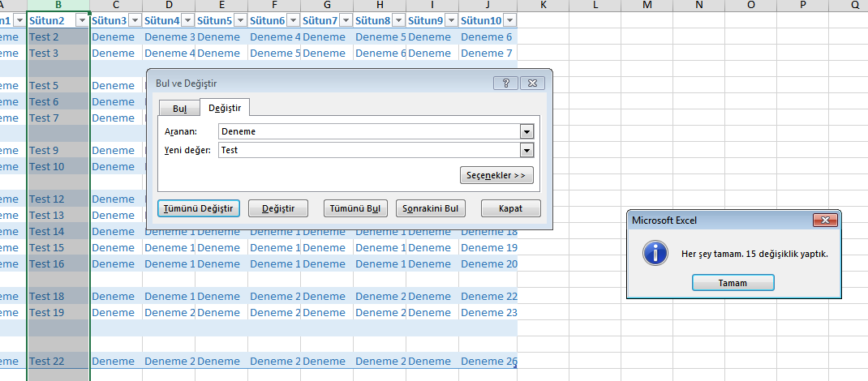
Task: Click the cell containing Test 2
Action: pyautogui.click(x=58, y=37)
